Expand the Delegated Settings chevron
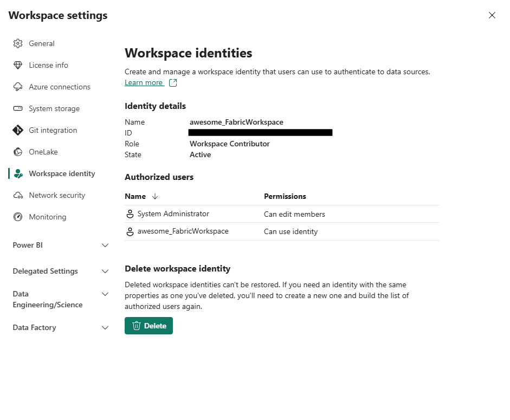 click(x=105, y=272)
